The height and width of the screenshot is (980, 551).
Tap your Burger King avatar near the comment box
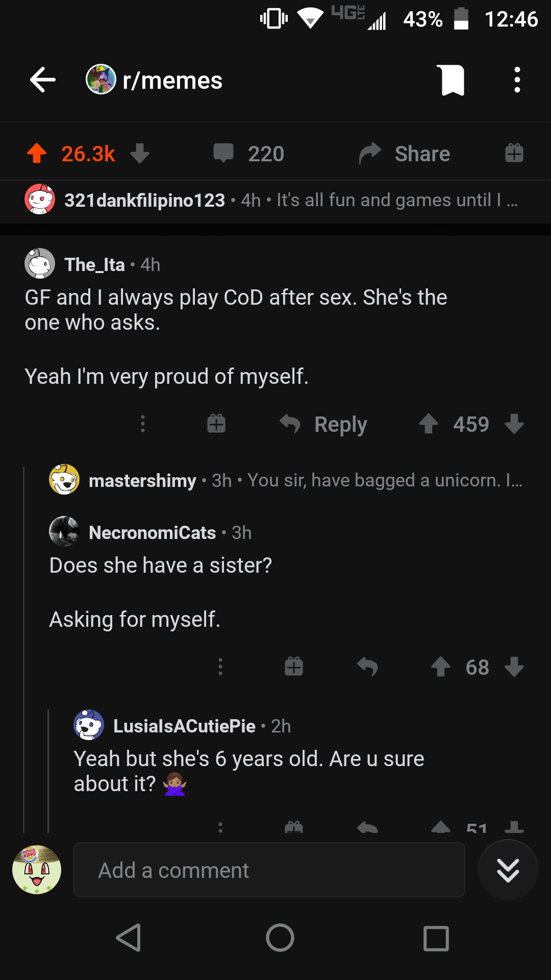tap(36, 870)
